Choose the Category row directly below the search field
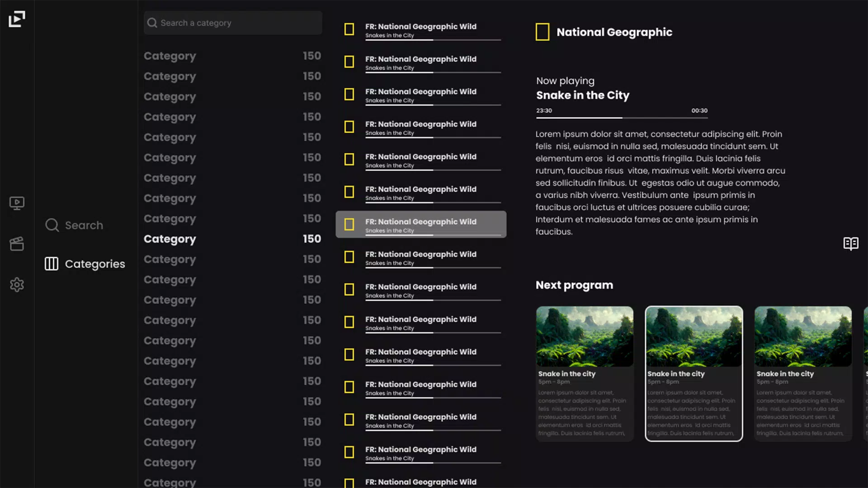The height and width of the screenshot is (488, 868). pos(232,56)
